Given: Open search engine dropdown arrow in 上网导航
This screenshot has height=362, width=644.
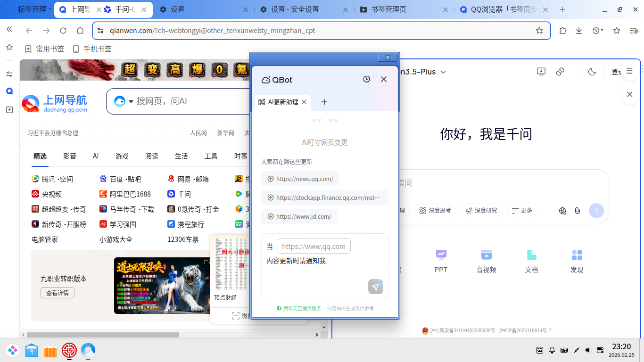Looking at the screenshot, I should click(x=131, y=101).
